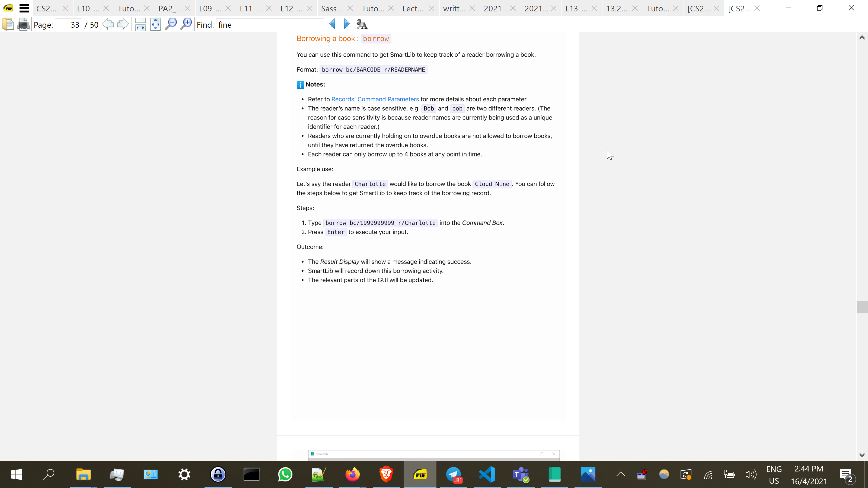Show hidden system tray icons
The height and width of the screenshot is (488, 868).
pyautogui.click(x=621, y=474)
